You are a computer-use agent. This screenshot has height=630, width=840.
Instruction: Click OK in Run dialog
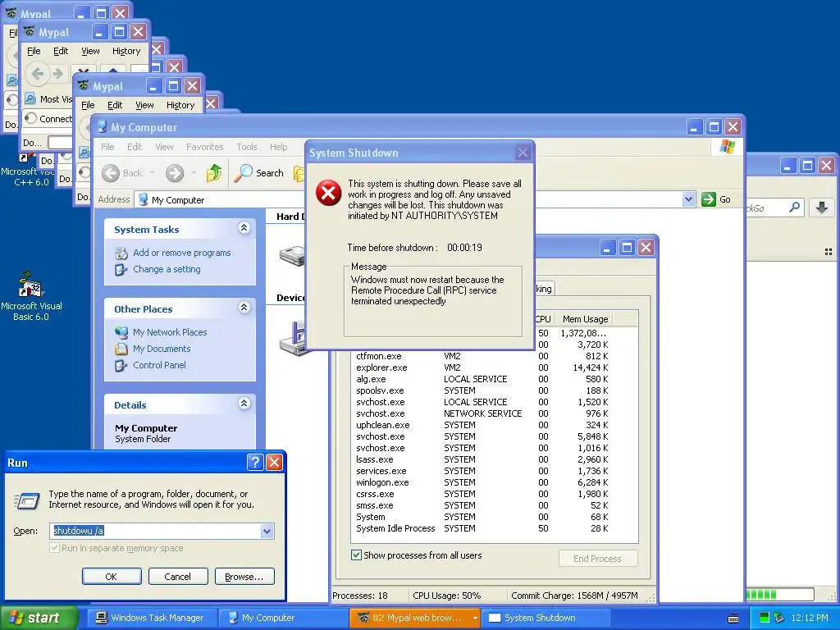pos(112,577)
